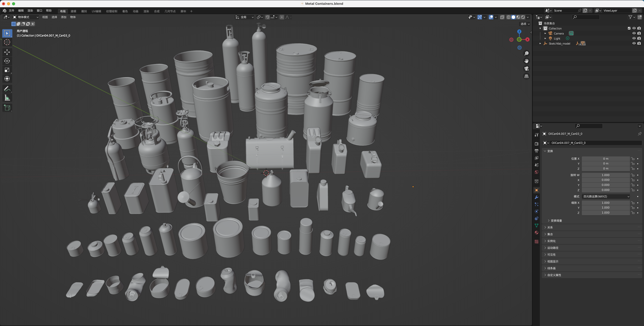This screenshot has width=644, height=326.
Task: Expand the Sketchfab_model tree item
Action: point(540,44)
